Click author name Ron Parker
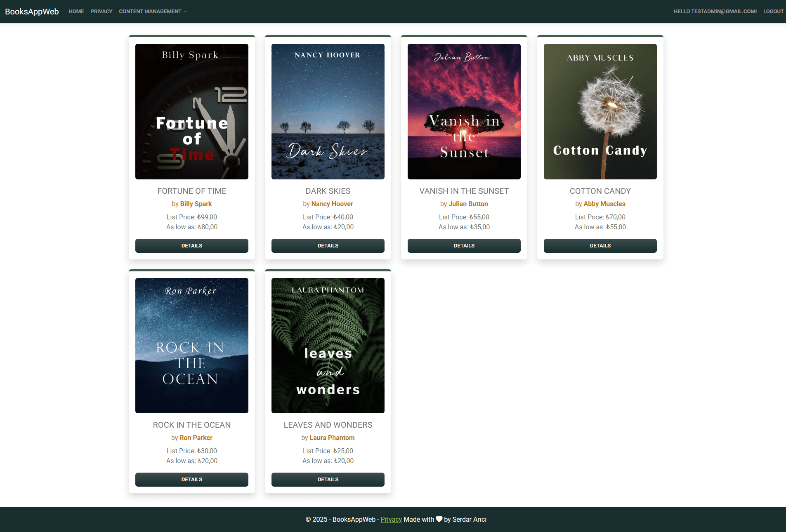 [196, 438]
